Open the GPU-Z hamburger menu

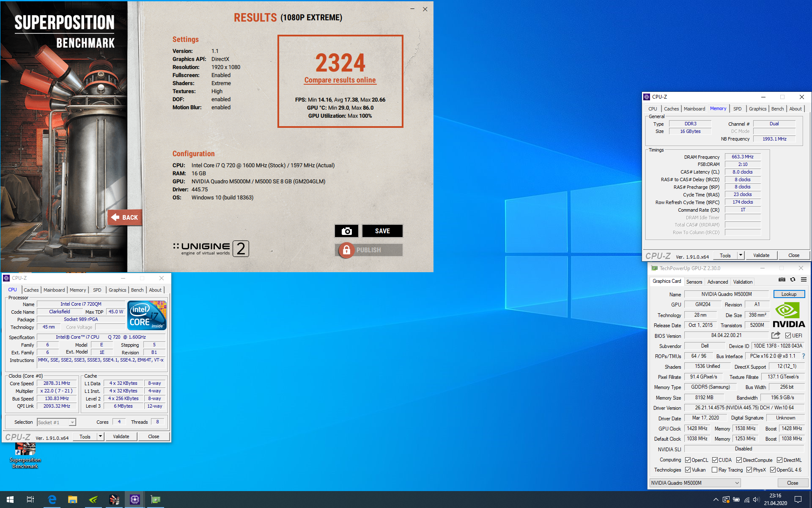[804, 280]
